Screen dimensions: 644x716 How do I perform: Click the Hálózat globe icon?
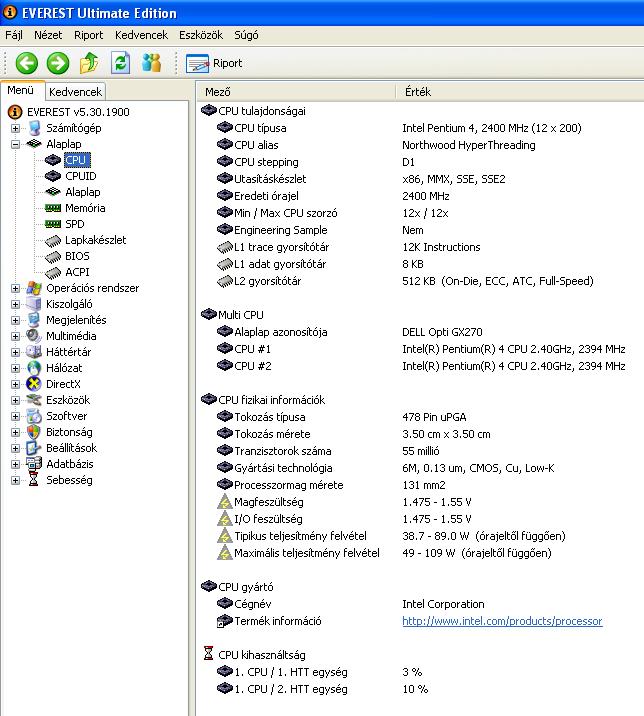point(34,368)
